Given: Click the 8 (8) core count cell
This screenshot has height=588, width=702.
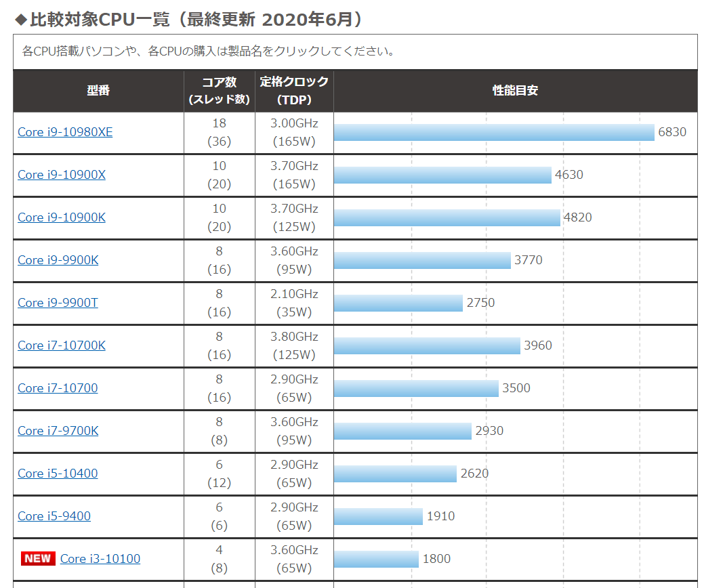Looking at the screenshot, I should 220,431.
